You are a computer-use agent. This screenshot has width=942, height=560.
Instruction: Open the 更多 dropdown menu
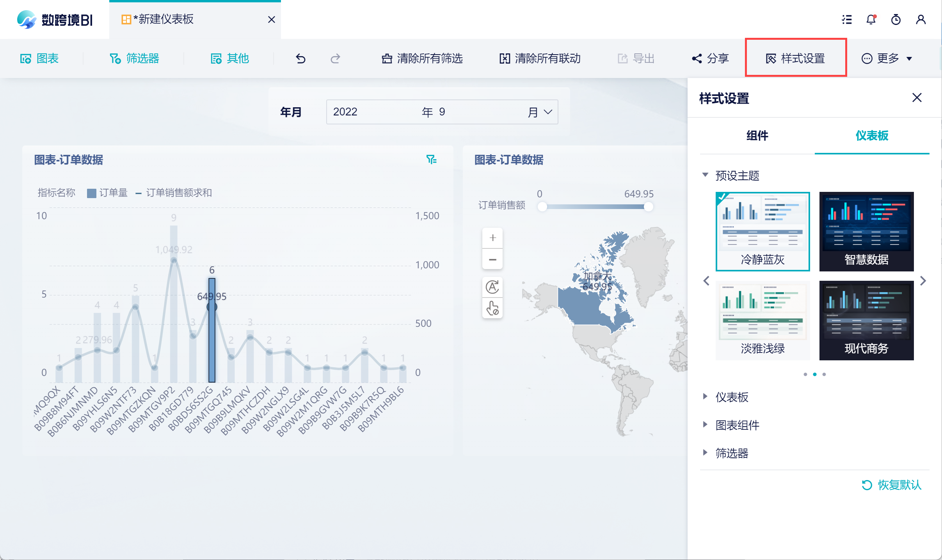(887, 58)
